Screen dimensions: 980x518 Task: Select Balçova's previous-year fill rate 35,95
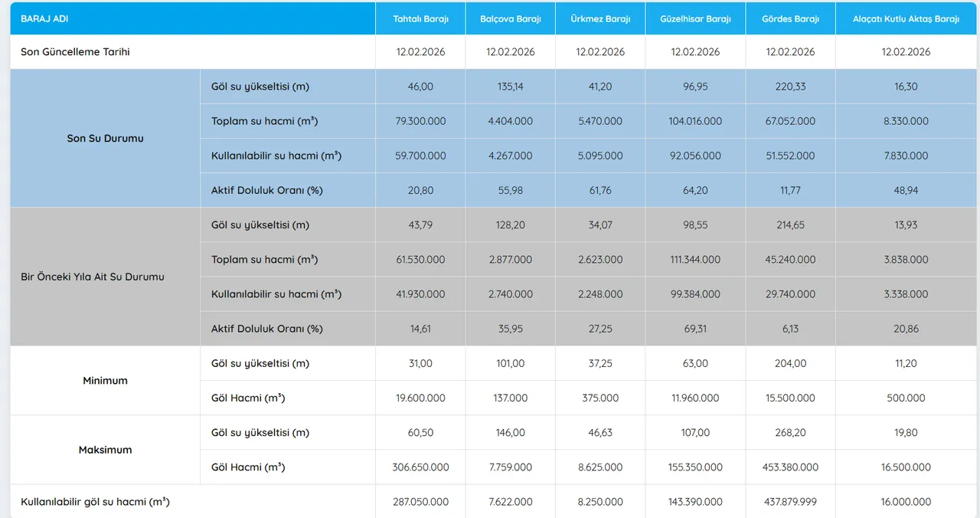510,329
